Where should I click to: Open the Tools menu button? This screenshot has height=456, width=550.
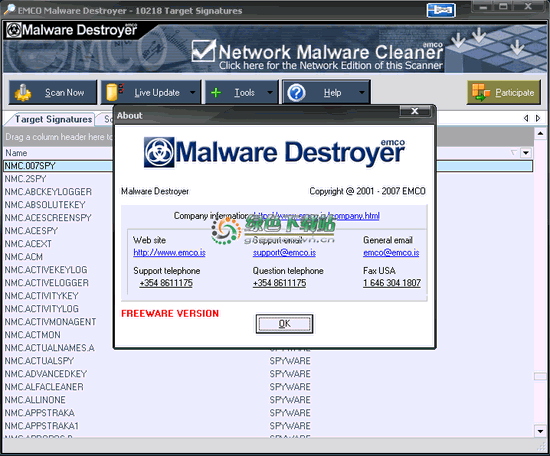tap(242, 92)
